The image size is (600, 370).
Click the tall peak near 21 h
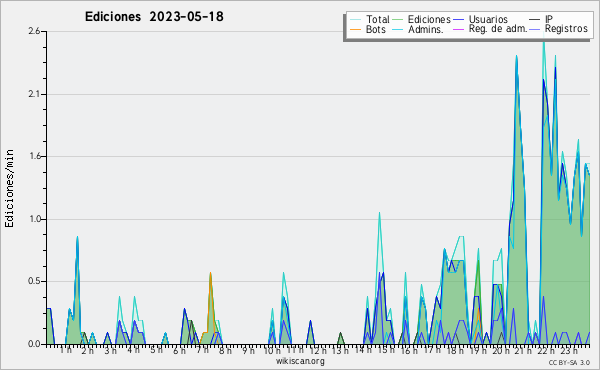517,57
